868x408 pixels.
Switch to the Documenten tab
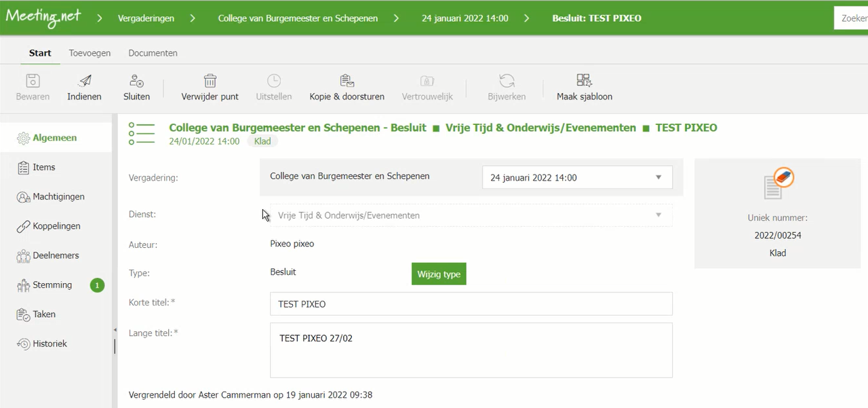point(153,53)
